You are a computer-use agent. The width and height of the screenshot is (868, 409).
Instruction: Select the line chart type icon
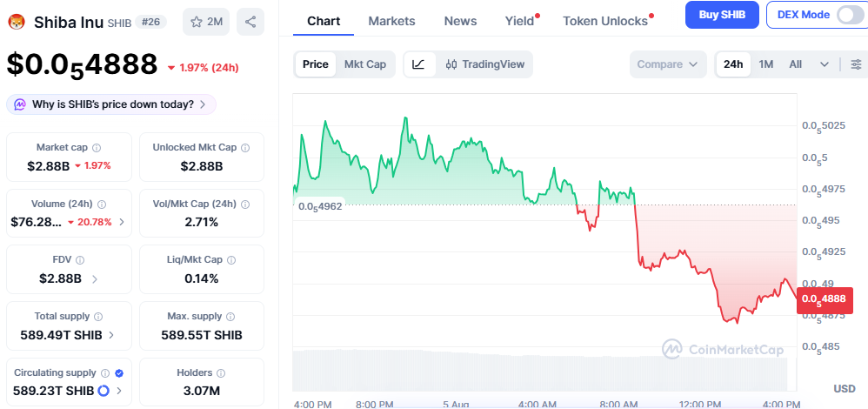(419, 64)
